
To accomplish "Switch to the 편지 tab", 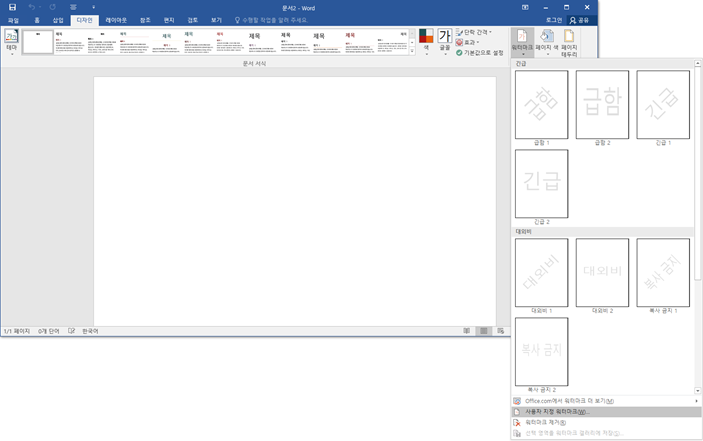I will tap(169, 20).
